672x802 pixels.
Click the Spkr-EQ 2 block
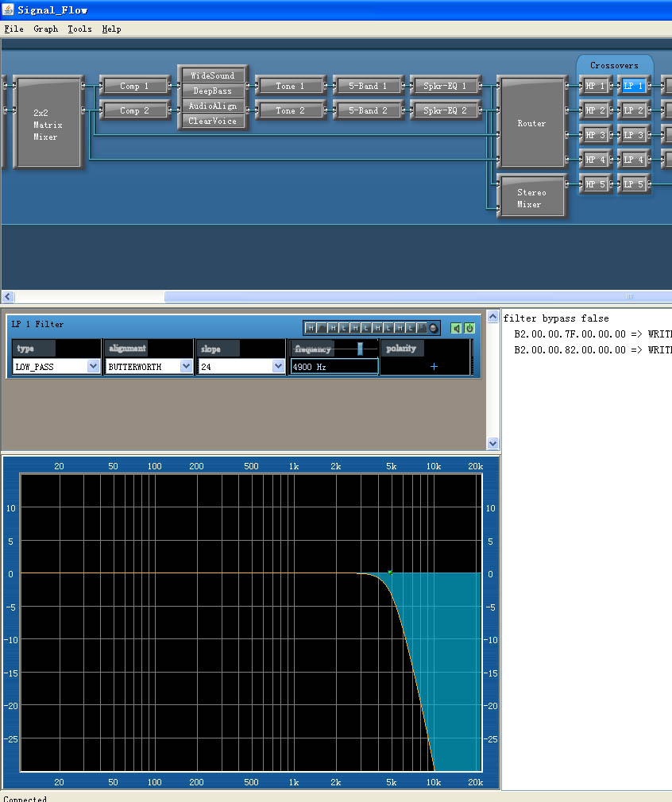coord(445,110)
